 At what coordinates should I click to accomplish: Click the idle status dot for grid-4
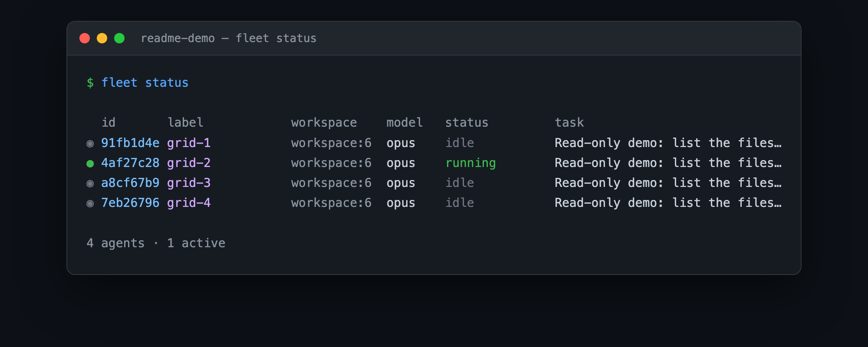click(x=90, y=203)
